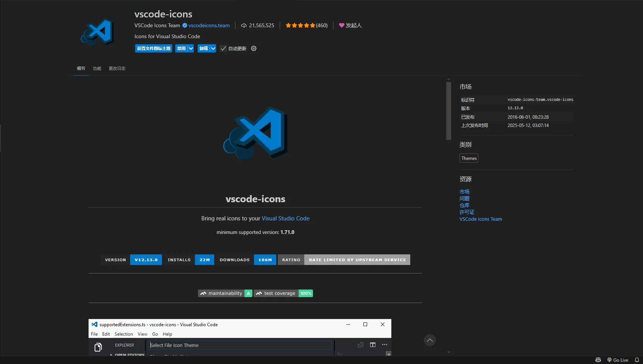The width and height of the screenshot is (643, 364).
Task: Start Go Live server from status bar
Action: click(618, 360)
